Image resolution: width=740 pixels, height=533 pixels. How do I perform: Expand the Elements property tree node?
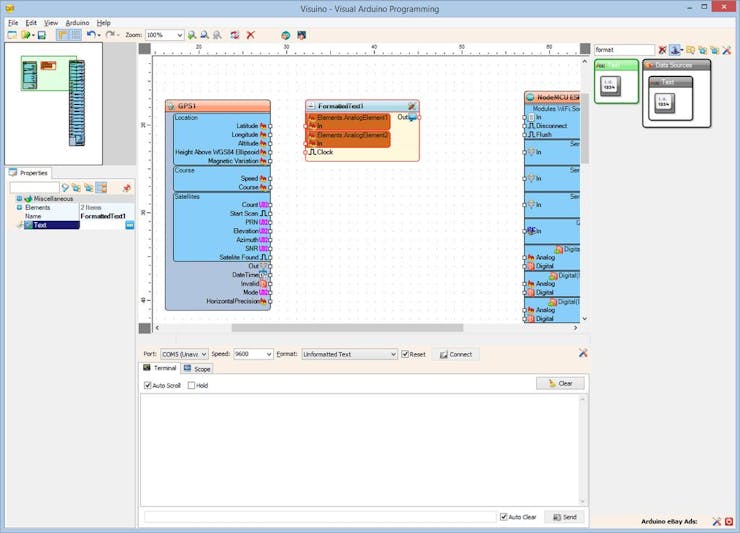click(19, 207)
